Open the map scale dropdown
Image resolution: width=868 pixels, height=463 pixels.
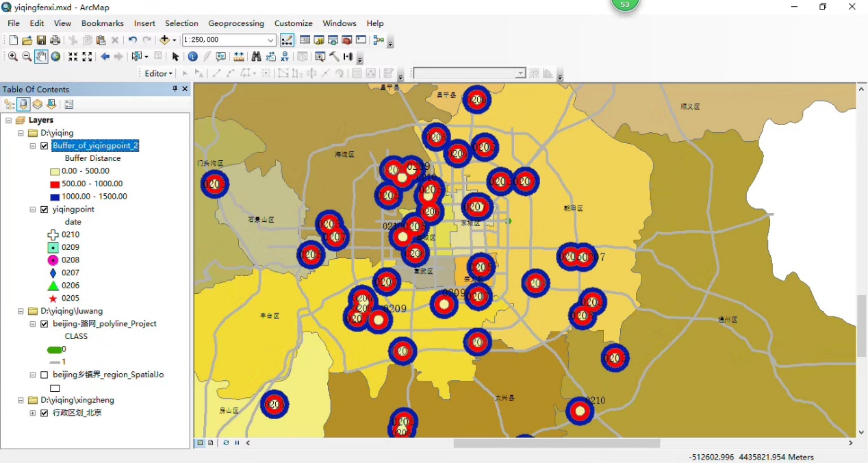[x=271, y=40]
